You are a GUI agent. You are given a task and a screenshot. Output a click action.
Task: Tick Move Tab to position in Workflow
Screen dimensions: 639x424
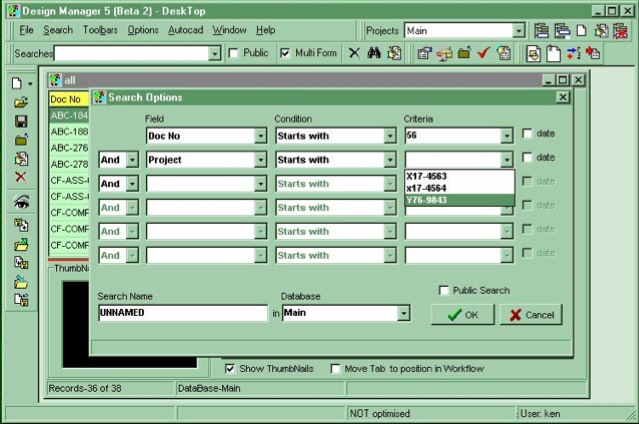[x=335, y=369]
